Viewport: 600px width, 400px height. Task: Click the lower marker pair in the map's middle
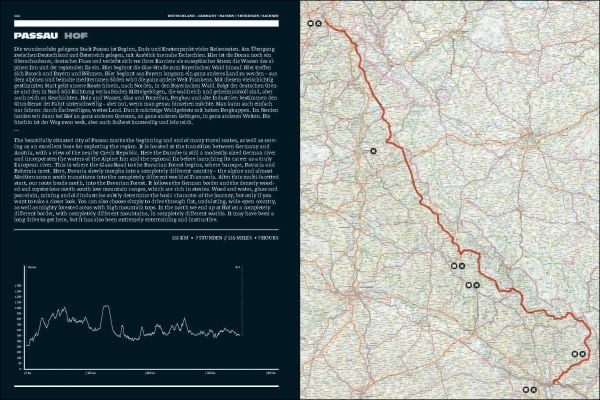click(x=472, y=285)
